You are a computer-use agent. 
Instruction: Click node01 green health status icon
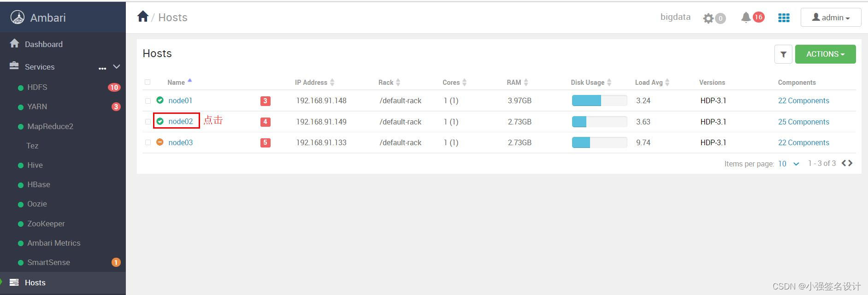coord(160,100)
